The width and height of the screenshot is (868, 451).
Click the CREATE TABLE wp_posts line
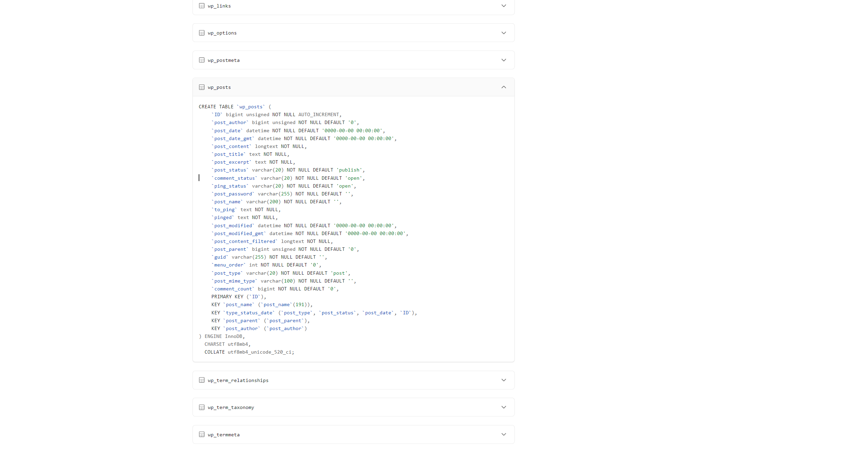click(235, 107)
